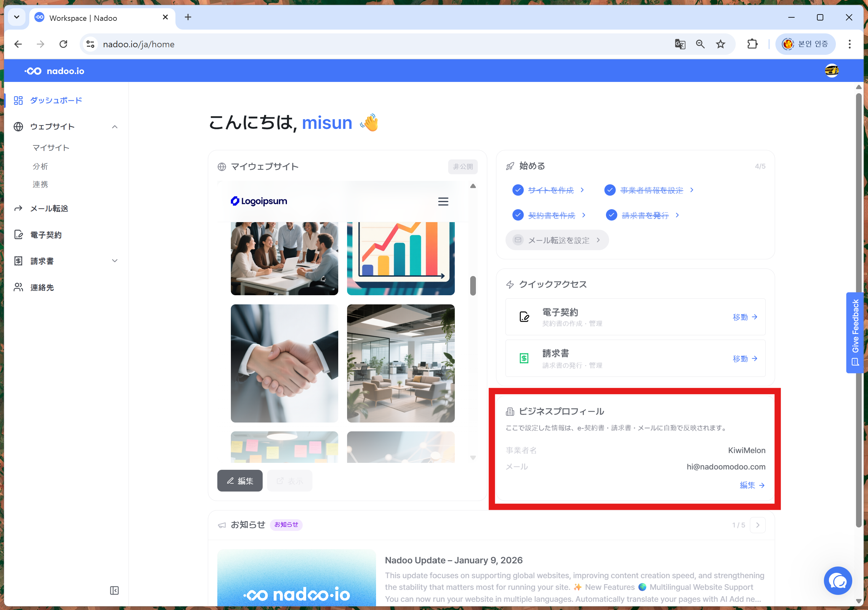Collapse the ウェブサイト sidebar section

pos(115,127)
